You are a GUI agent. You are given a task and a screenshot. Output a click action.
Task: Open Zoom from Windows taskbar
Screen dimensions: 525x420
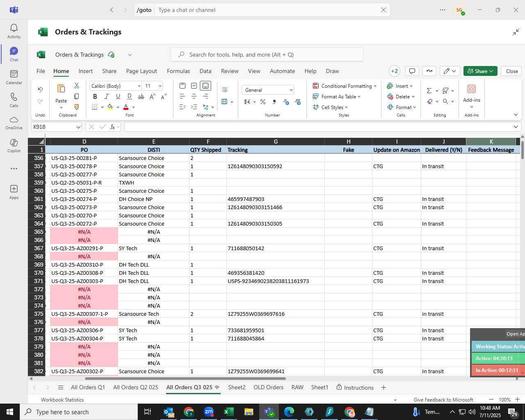[209, 412]
